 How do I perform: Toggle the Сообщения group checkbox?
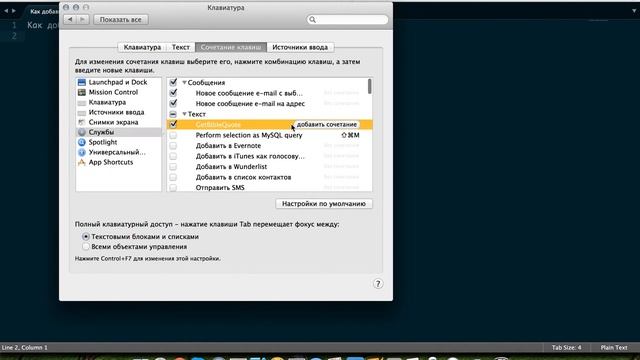point(173,82)
